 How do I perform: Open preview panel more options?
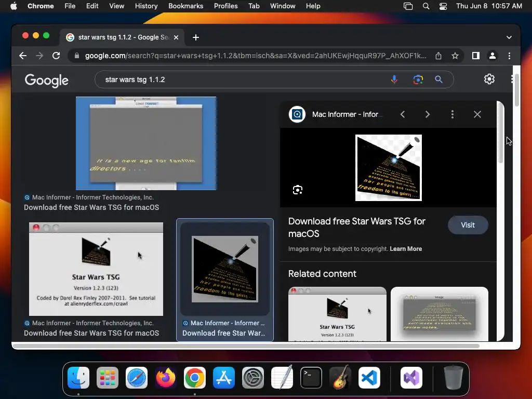point(453,114)
